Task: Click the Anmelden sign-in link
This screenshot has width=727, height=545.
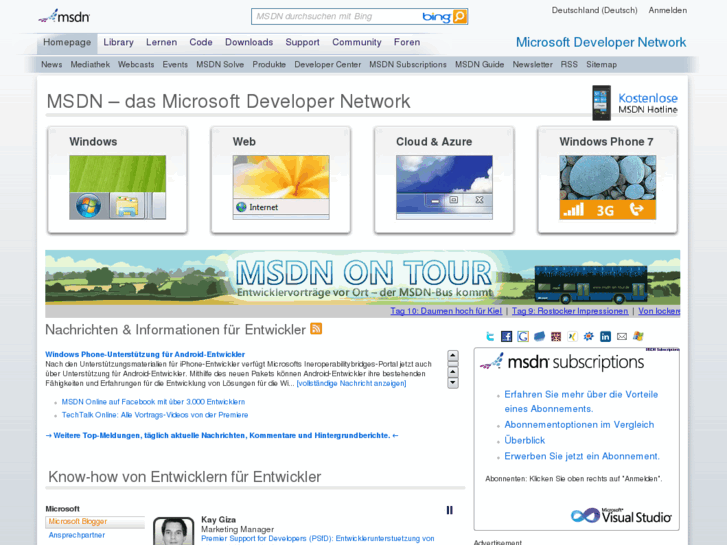Action: tap(668, 10)
